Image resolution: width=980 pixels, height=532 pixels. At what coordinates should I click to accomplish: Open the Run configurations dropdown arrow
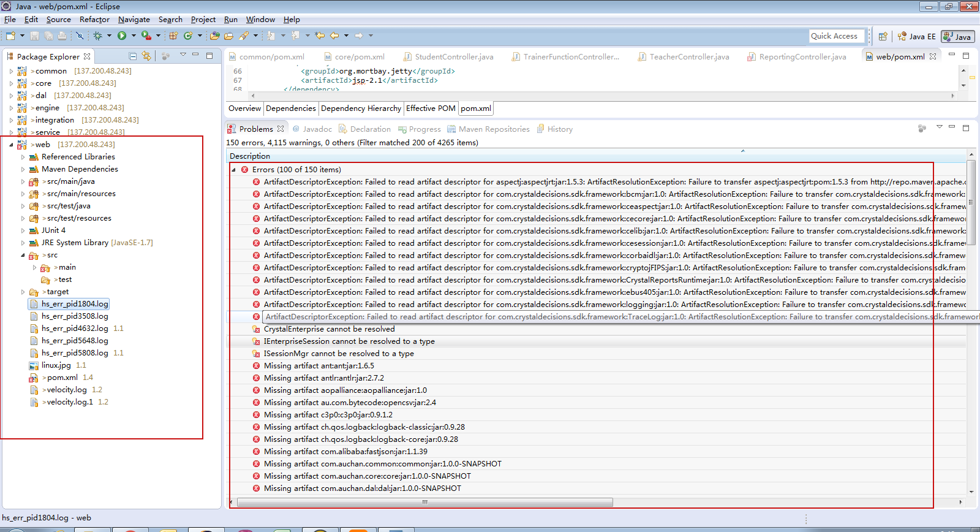pos(134,36)
